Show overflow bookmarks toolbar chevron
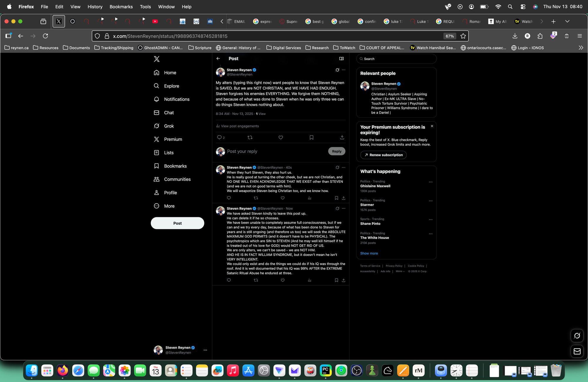Screen dimensions: 588x382 581,48
